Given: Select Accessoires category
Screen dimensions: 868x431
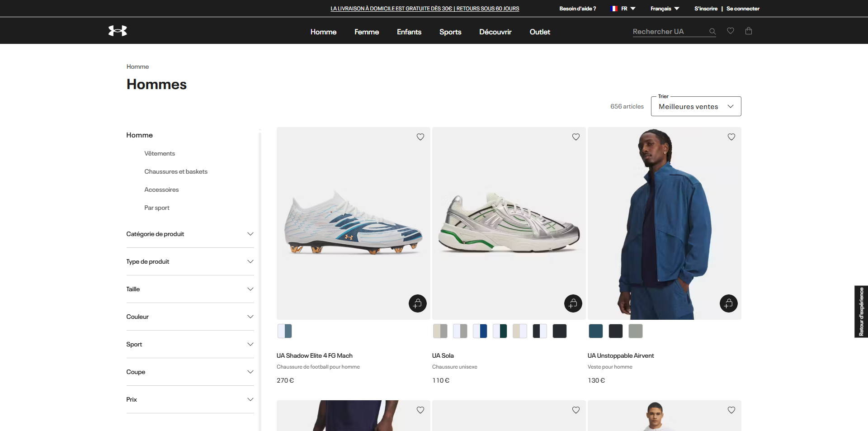Looking at the screenshot, I should (161, 189).
